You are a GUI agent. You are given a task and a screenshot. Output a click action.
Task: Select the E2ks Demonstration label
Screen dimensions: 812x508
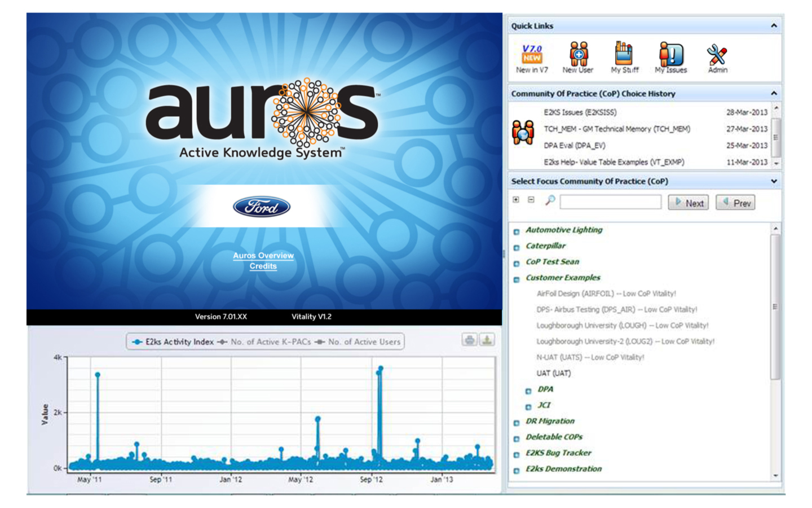[564, 468]
